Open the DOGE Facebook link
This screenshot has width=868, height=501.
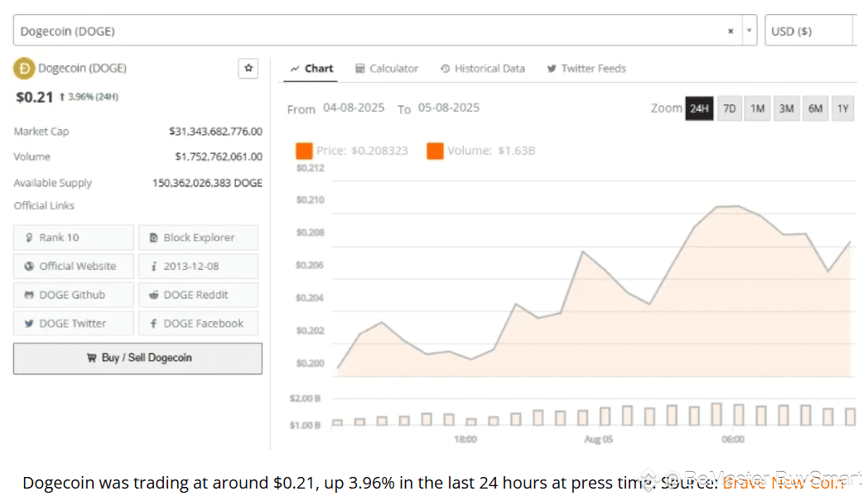coord(198,323)
